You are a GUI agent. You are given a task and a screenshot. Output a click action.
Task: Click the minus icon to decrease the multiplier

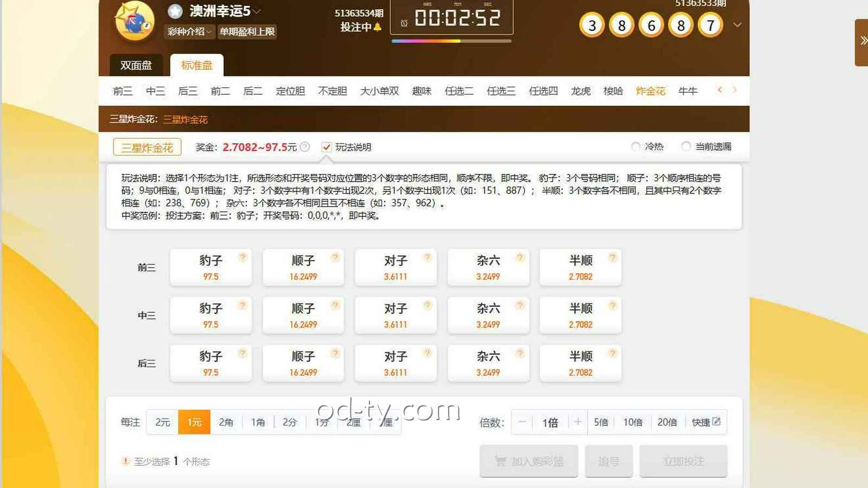pyautogui.click(x=522, y=422)
